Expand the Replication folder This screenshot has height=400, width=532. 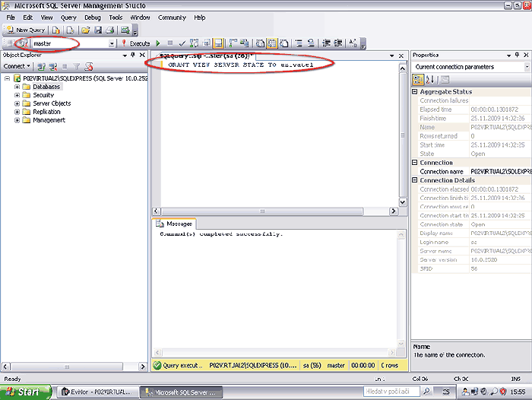pos(17,112)
